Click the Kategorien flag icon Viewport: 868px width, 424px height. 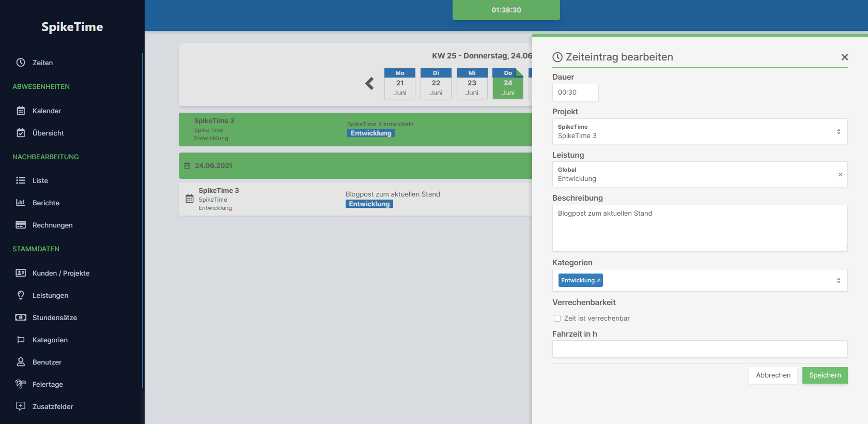click(21, 340)
